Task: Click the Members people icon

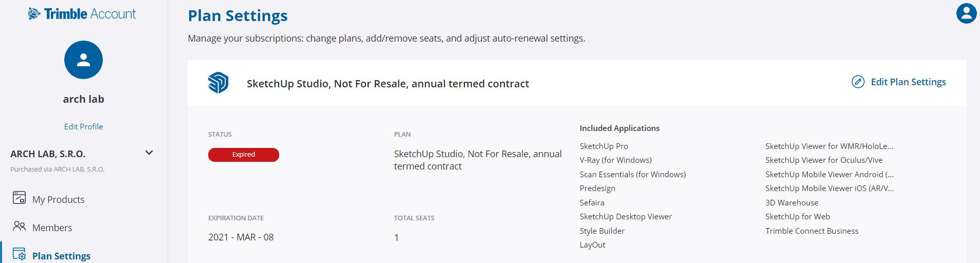Action: pos(19,226)
